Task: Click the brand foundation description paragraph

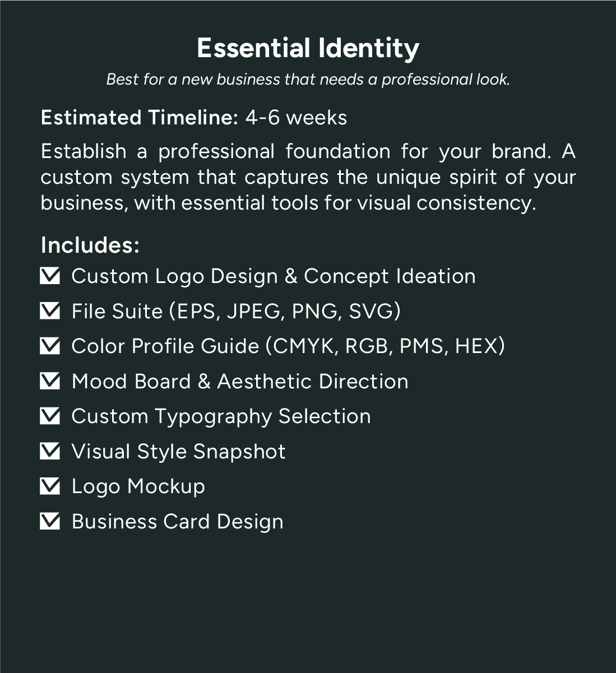Action: point(308,177)
